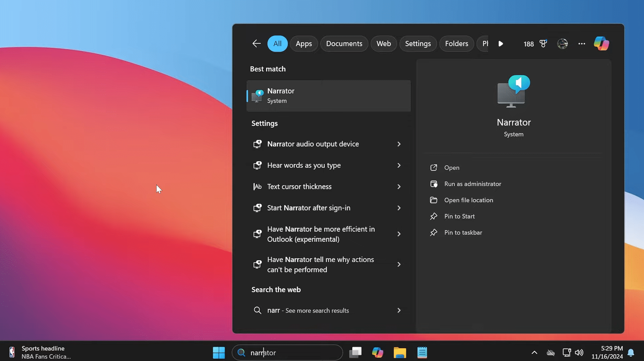Open Task View from the taskbar
Viewport: 644px width, 361px height.
point(355,353)
